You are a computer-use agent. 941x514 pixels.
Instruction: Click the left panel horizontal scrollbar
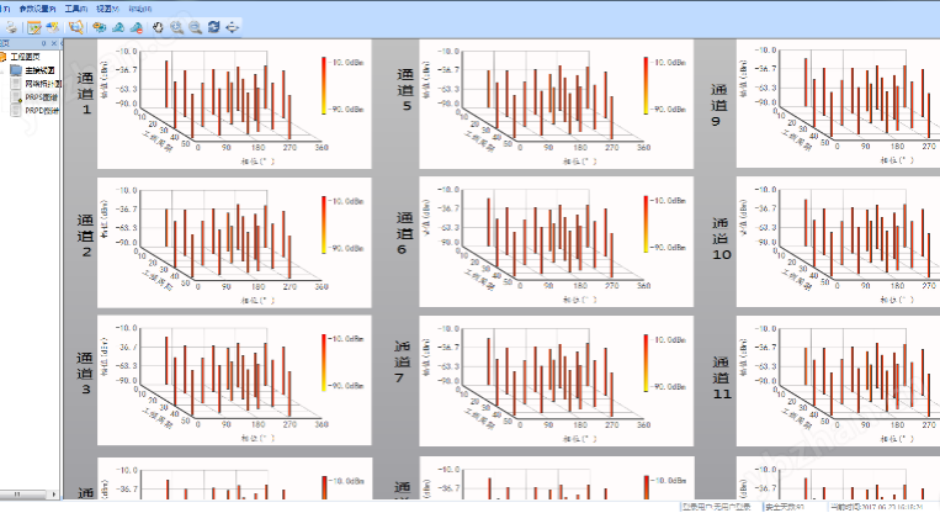tap(30, 494)
